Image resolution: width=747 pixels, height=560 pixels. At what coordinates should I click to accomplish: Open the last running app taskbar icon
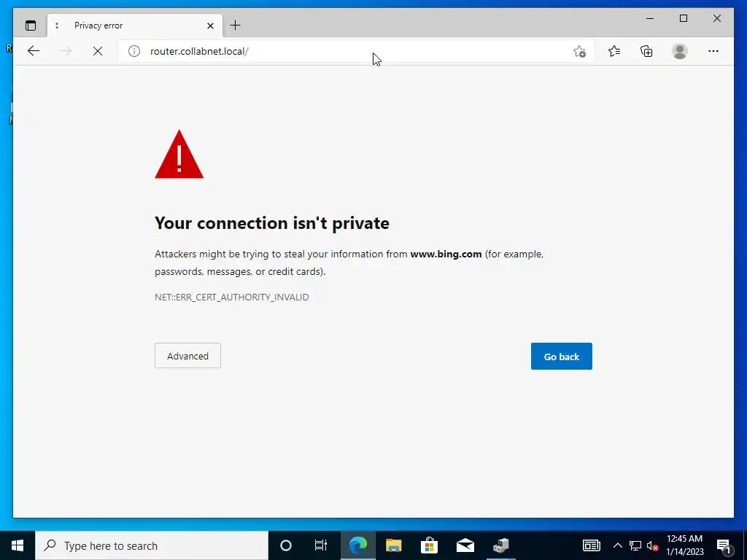[x=500, y=545]
